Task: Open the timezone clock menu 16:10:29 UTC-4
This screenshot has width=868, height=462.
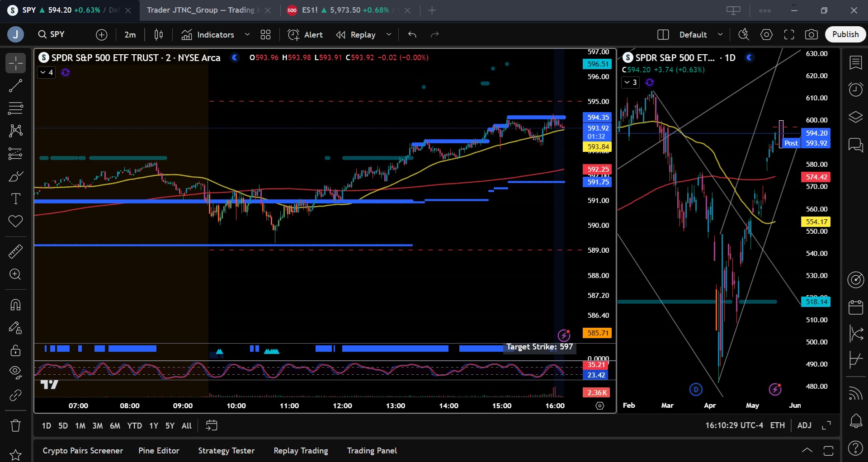Action: [x=734, y=425]
